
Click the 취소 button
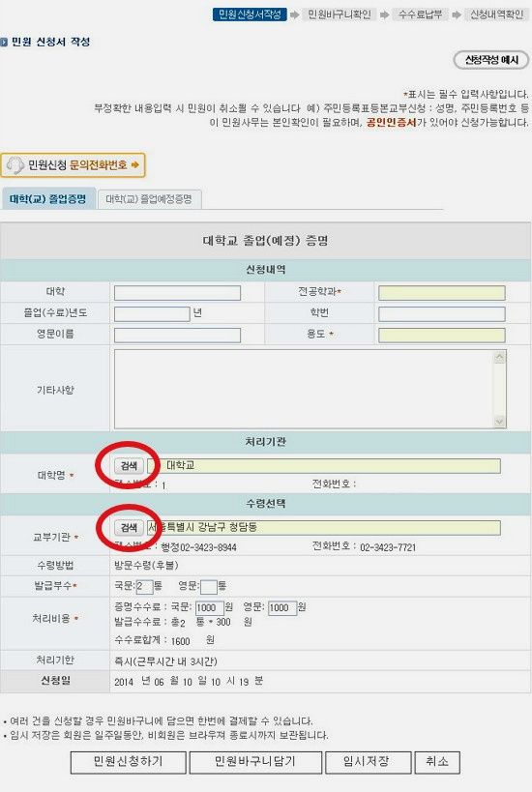coord(437,762)
